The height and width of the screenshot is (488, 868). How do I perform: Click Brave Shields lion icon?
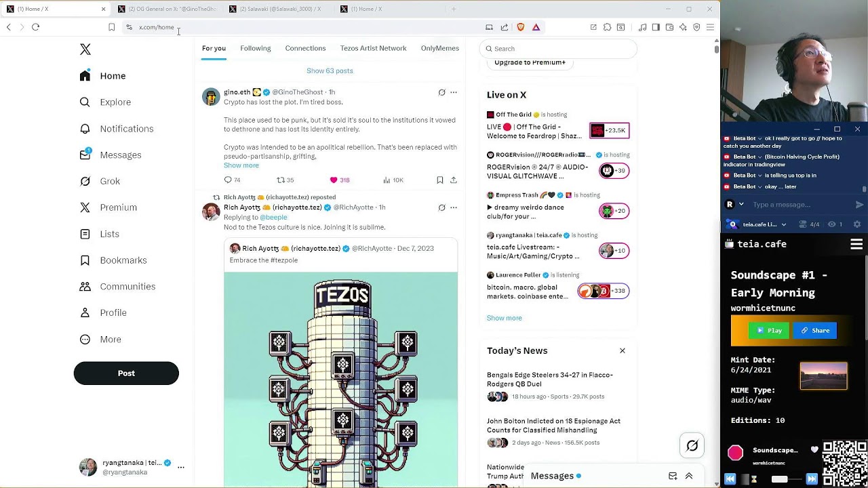[520, 27]
